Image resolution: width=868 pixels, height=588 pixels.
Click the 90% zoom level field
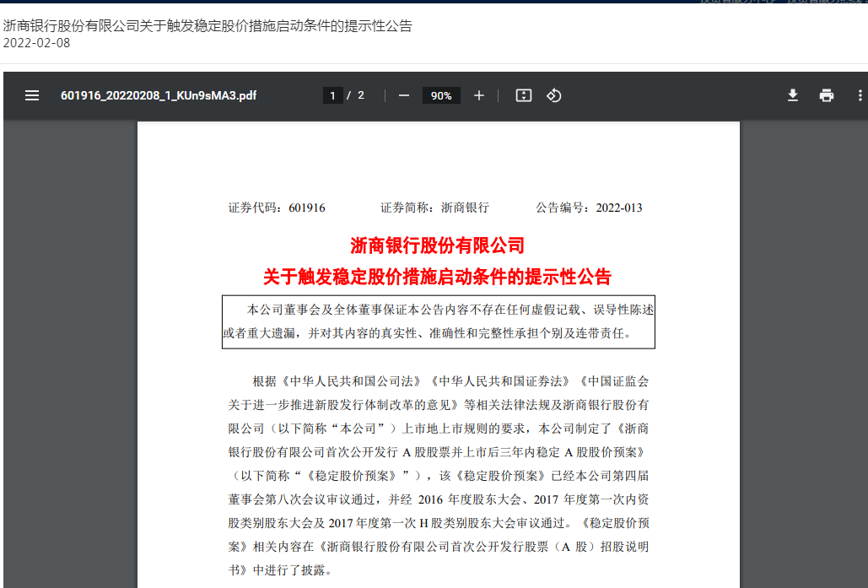441,96
